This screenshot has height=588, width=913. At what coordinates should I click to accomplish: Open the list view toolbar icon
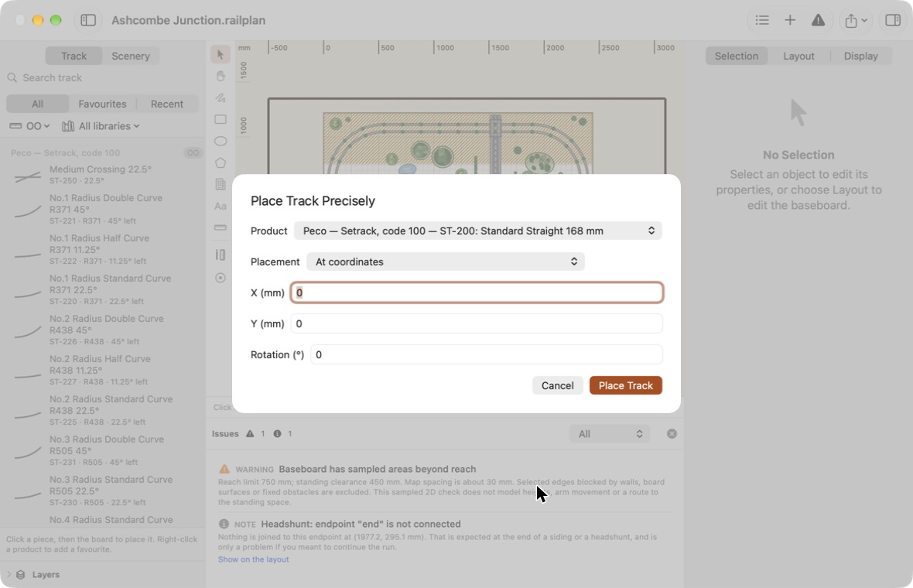(x=761, y=20)
